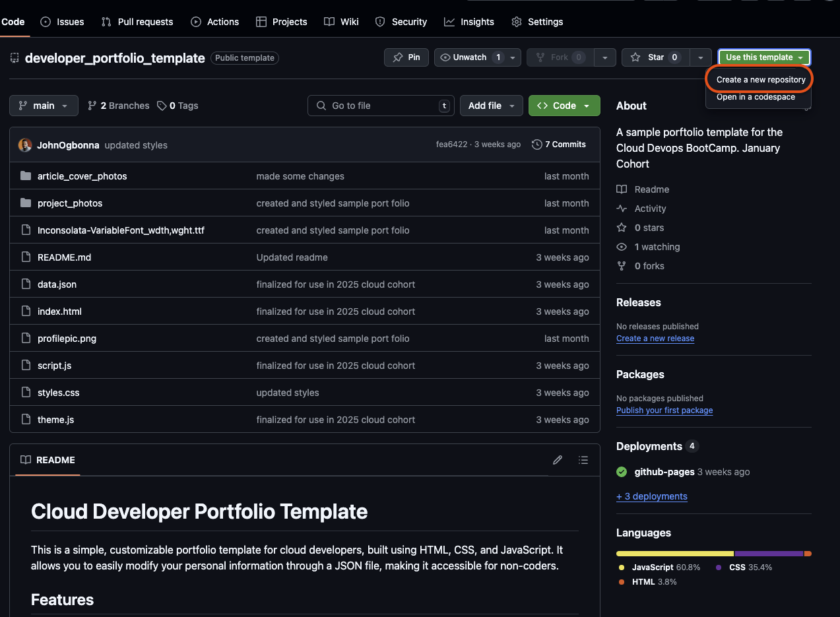Click the file icon beside theme.js

click(x=26, y=420)
